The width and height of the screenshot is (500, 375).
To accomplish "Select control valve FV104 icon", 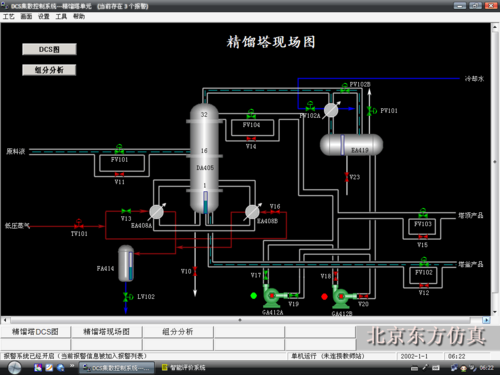I will pyautogui.click(x=251, y=114).
